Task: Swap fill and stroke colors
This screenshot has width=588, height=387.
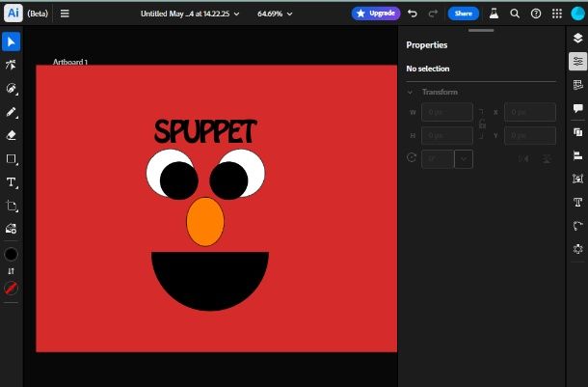Action: pyautogui.click(x=11, y=271)
